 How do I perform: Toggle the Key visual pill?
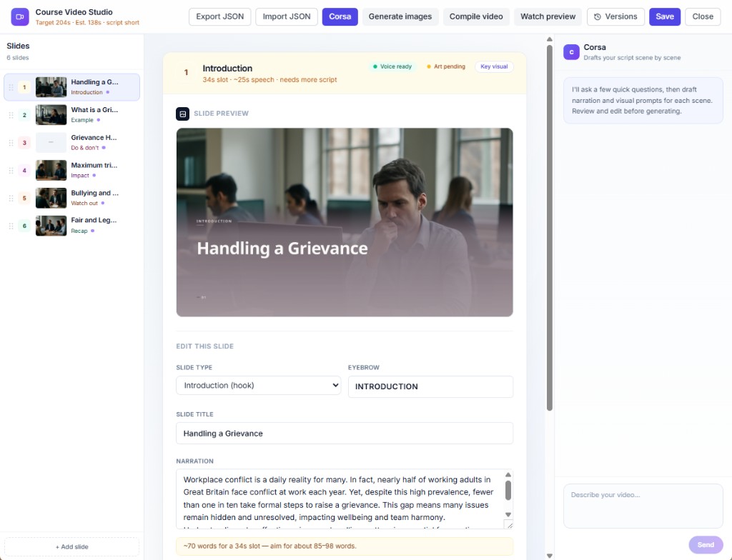[494, 66]
